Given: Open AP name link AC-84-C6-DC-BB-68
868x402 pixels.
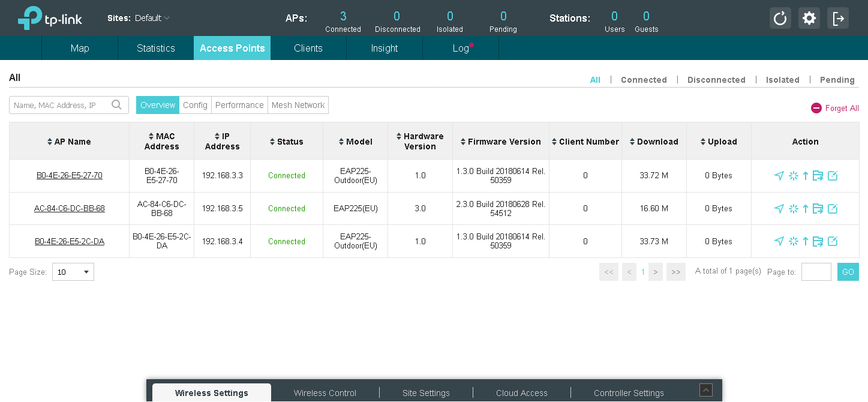Looking at the screenshot, I should tap(70, 209).
